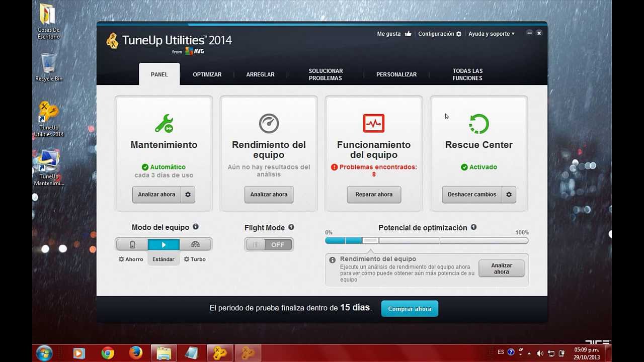Switch equipment mode to Estándar
The height and width of the screenshot is (362, 644).
click(x=164, y=244)
